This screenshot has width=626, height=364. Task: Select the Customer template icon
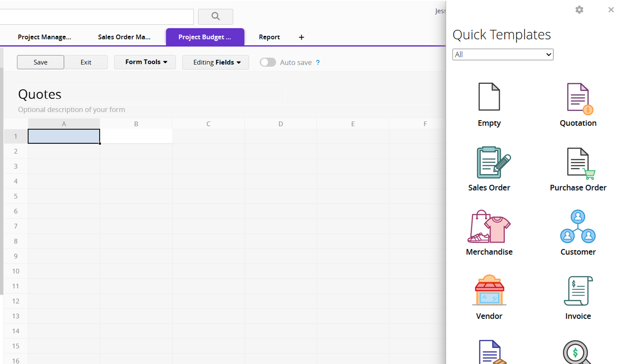click(x=578, y=227)
